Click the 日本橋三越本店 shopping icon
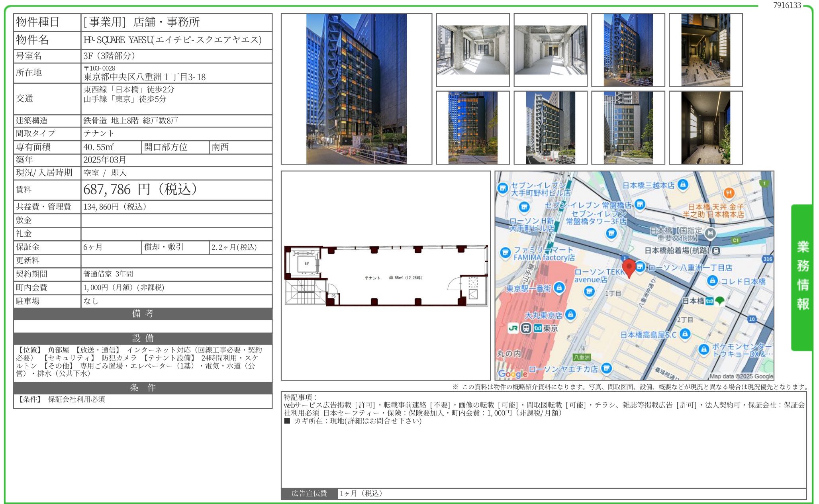 [683, 184]
